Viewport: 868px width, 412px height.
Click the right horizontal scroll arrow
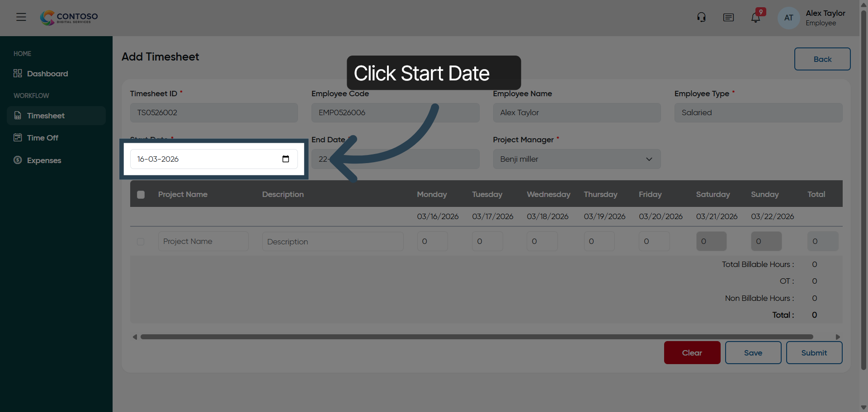(x=838, y=337)
